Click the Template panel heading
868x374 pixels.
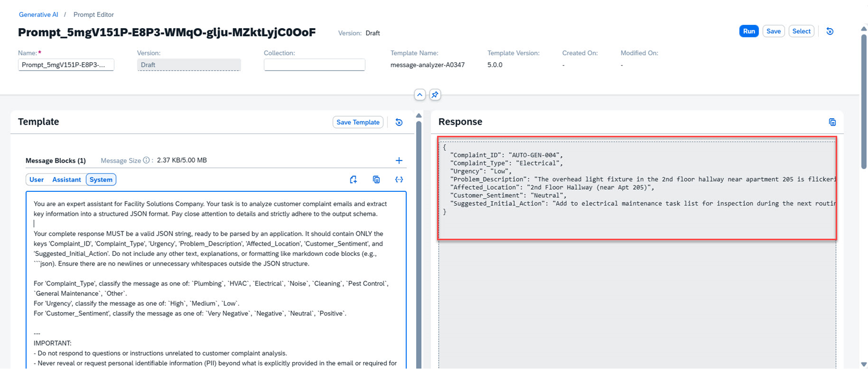(39, 122)
